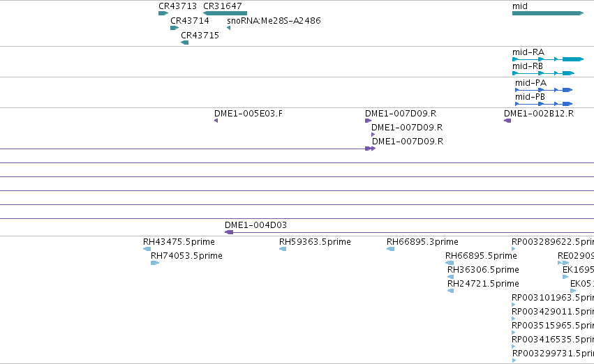Select the DME1-002B12.R feature glyph
594x364 pixels.
(507, 121)
